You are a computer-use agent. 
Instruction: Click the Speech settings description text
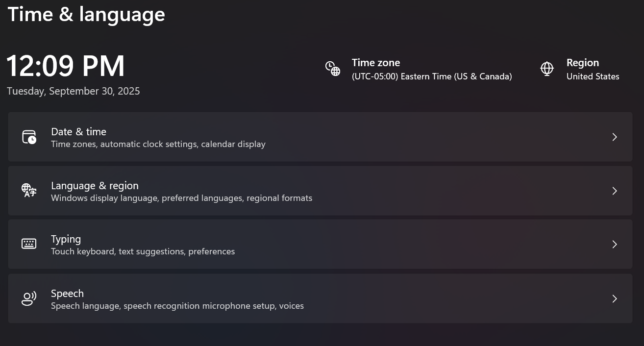pyautogui.click(x=177, y=306)
